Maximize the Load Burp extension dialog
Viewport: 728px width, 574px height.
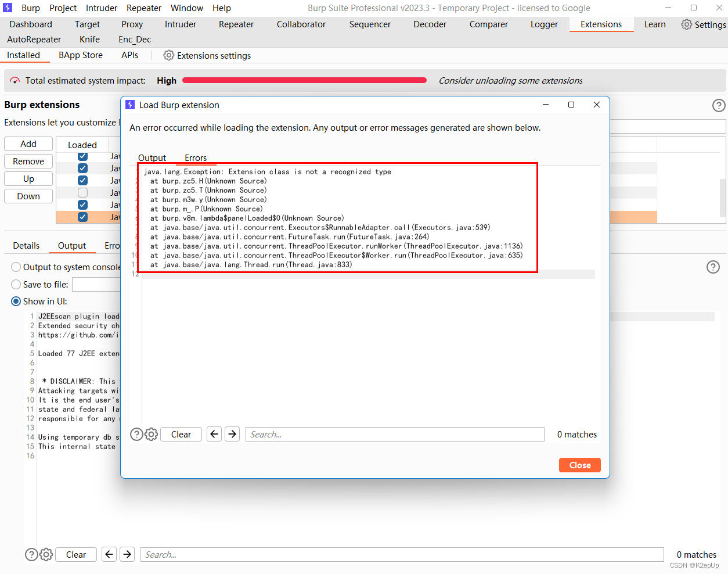coord(571,105)
